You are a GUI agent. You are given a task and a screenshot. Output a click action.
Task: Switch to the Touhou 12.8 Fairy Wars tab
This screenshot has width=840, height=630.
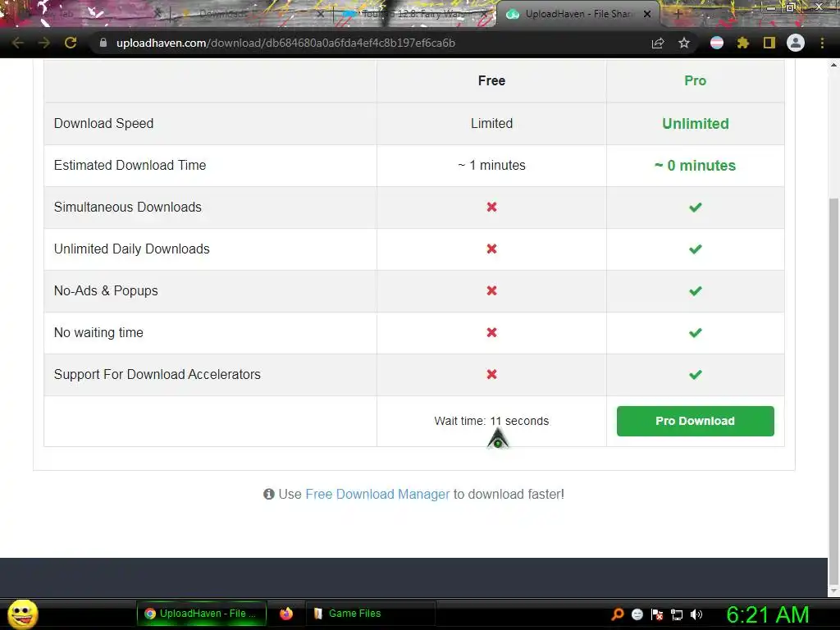click(411, 15)
